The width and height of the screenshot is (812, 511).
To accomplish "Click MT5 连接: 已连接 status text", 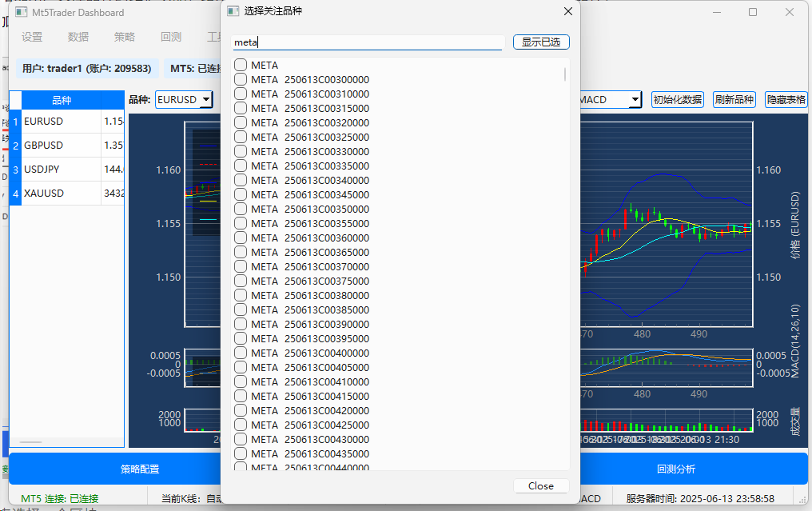I will tap(60, 498).
